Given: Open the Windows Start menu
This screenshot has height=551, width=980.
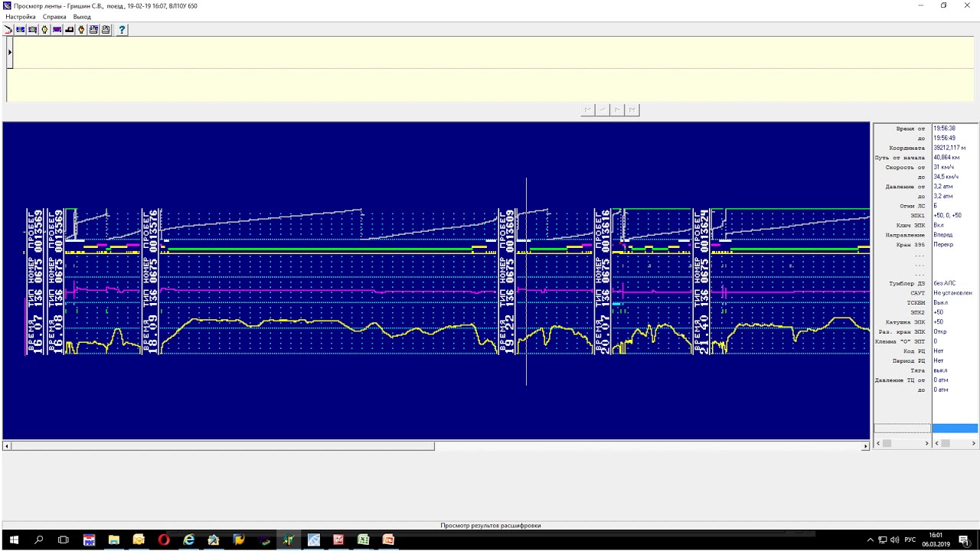Looking at the screenshot, I should (x=15, y=540).
